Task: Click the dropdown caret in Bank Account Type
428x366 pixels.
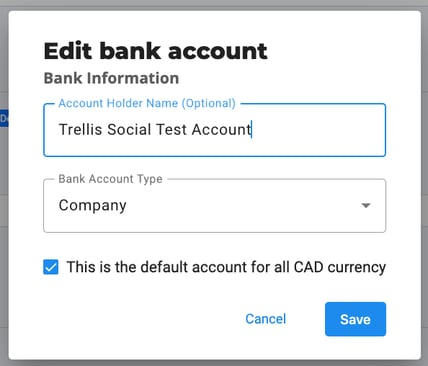Action: 366,205
